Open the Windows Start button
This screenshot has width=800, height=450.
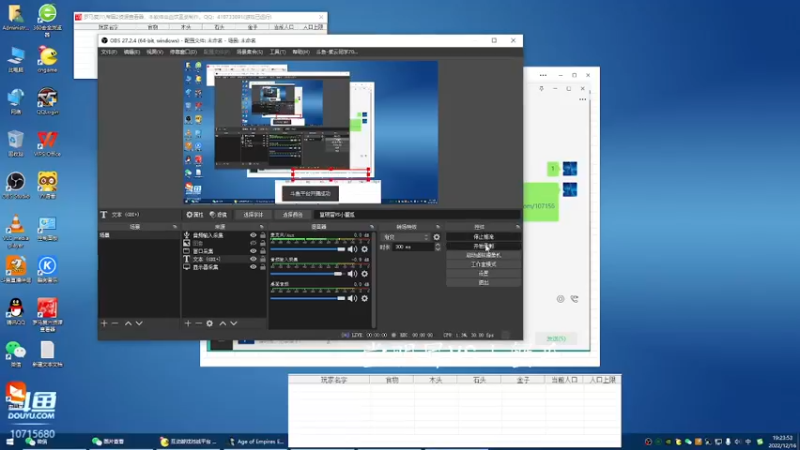point(10,442)
